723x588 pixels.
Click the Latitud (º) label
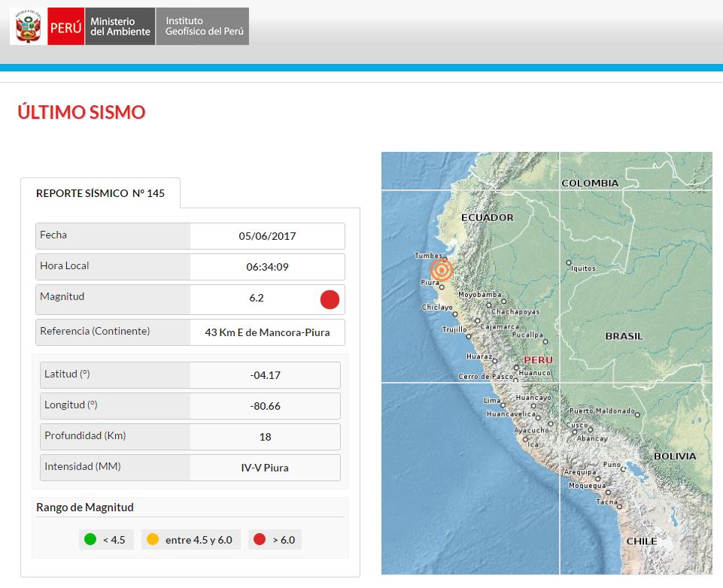tap(67, 374)
